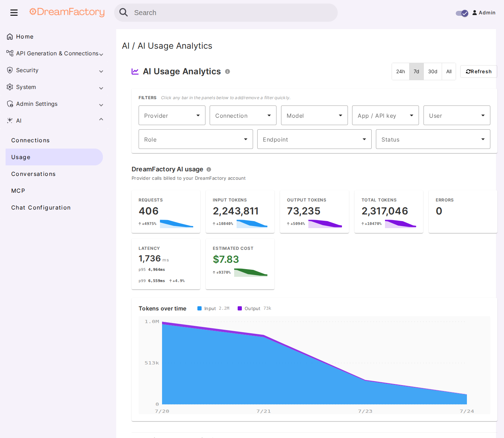Viewport: 504px width, 438px height.
Task: Select the 30d time range
Action: (433, 71)
